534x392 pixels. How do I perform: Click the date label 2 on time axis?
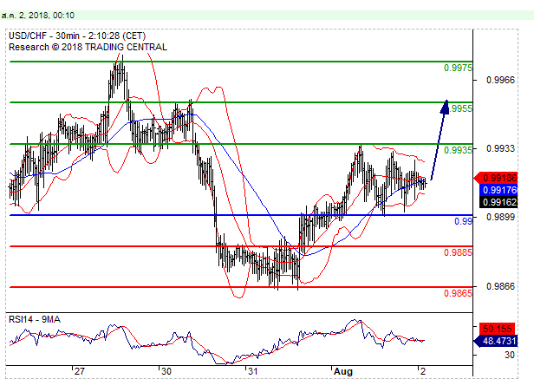(x=423, y=371)
